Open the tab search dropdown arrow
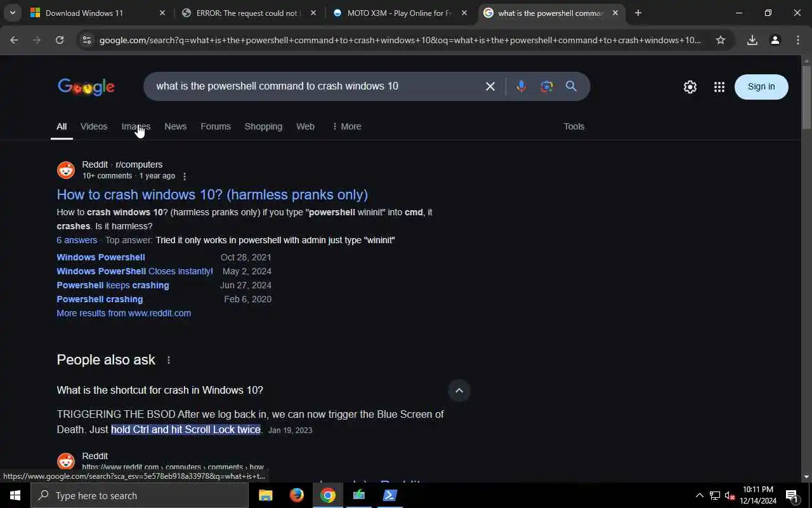This screenshot has height=508, width=812. [x=12, y=13]
